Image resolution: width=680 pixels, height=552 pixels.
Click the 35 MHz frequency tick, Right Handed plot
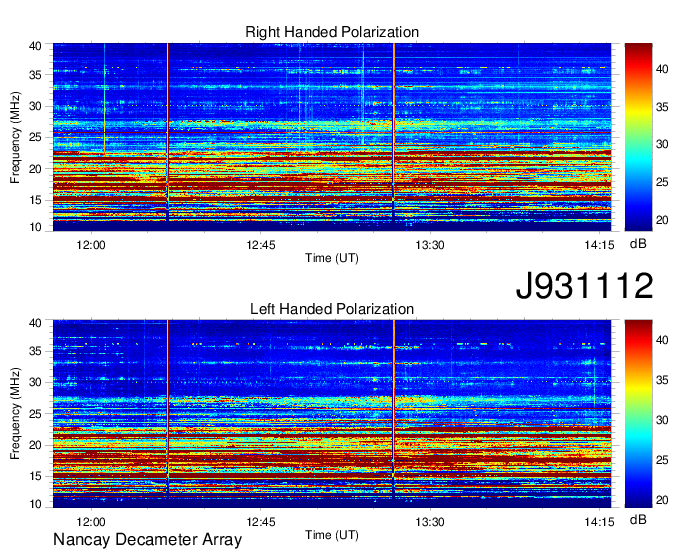pyautogui.click(x=35, y=75)
